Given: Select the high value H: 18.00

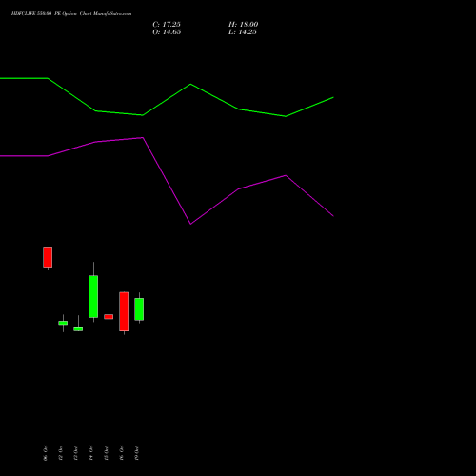Looking at the screenshot, I should click(x=244, y=25).
